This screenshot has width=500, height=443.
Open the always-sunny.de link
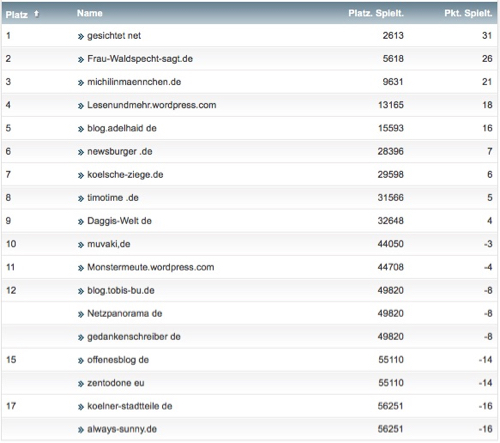pyautogui.click(x=122, y=429)
